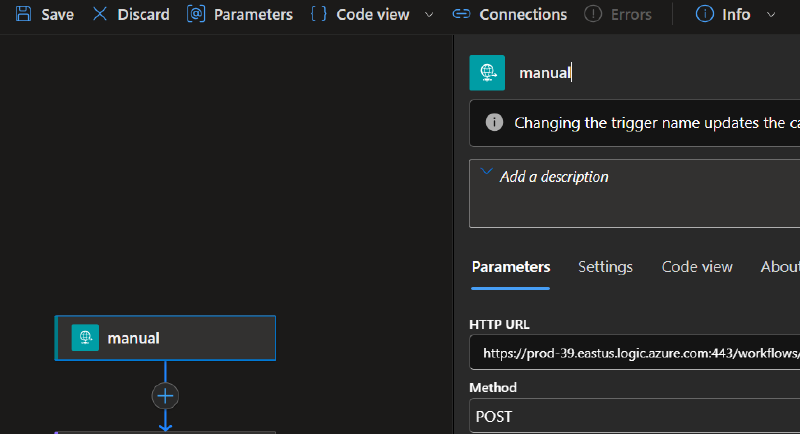Screen dimensions: 800x434
Task: Click the teal trigger icon in the panel header
Action: 487,73
